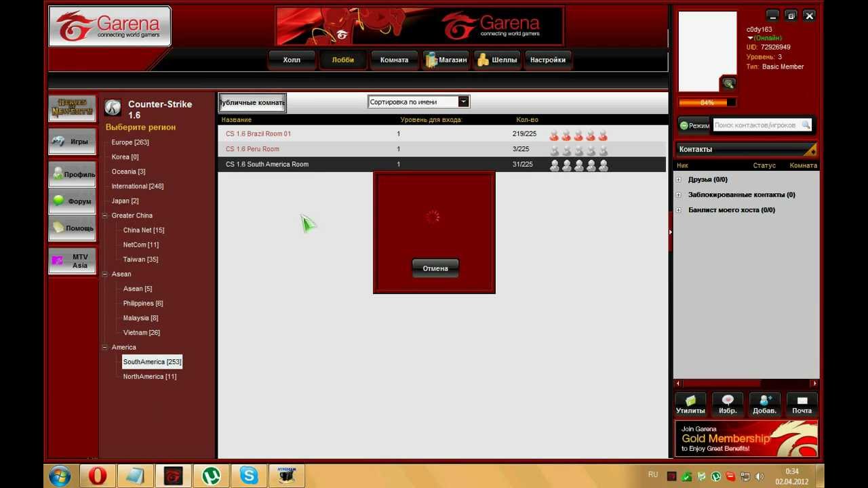Open the Помощь (Help) sidebar section
Screen dimensions: 868x488
coord(72,228)
